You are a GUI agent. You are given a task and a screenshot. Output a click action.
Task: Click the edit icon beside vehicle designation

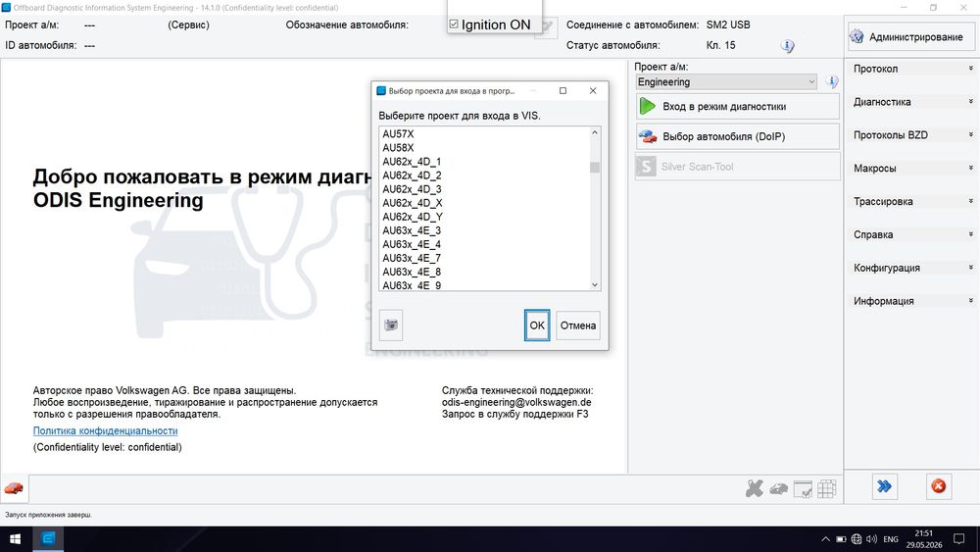click(547, 26)
